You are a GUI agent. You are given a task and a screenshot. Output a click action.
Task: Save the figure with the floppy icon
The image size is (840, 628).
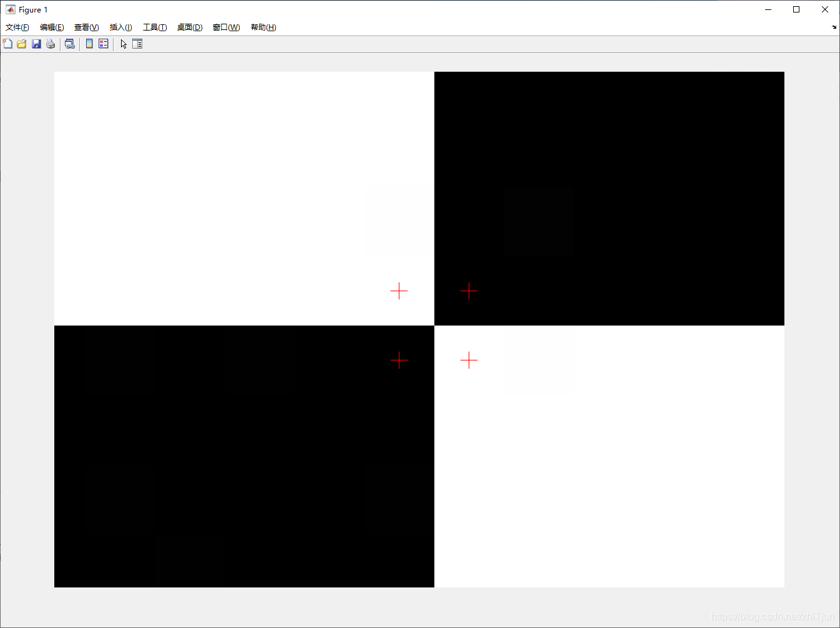point(36,44)
